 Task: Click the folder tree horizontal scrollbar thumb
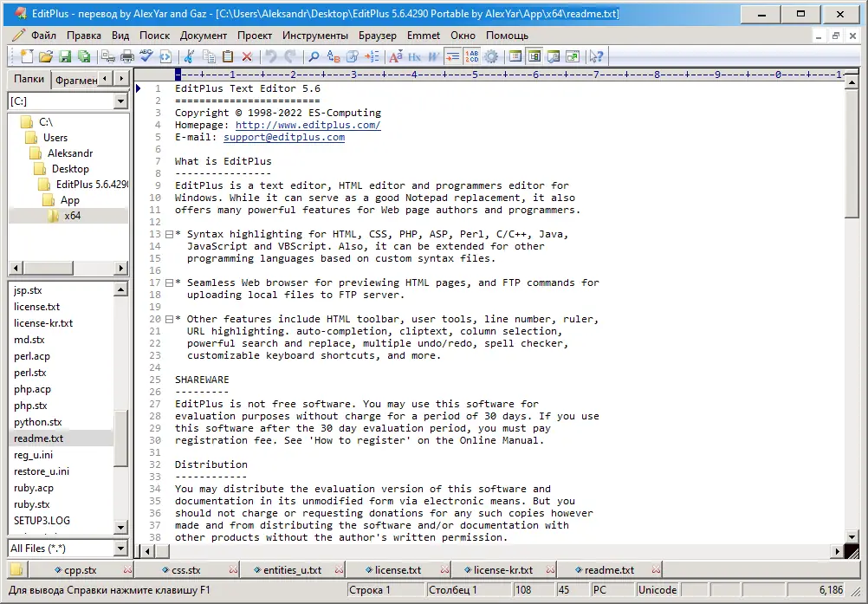49,268
